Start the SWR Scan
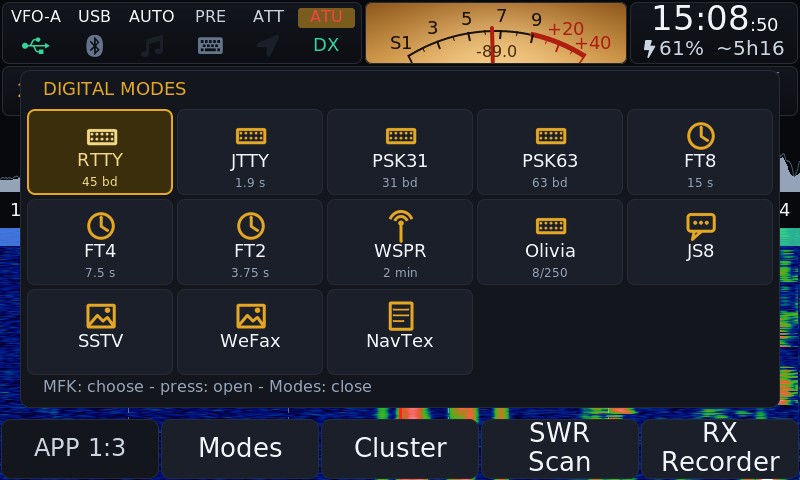The width and height of the screenshot is (800, 480). tap(560, 448)
